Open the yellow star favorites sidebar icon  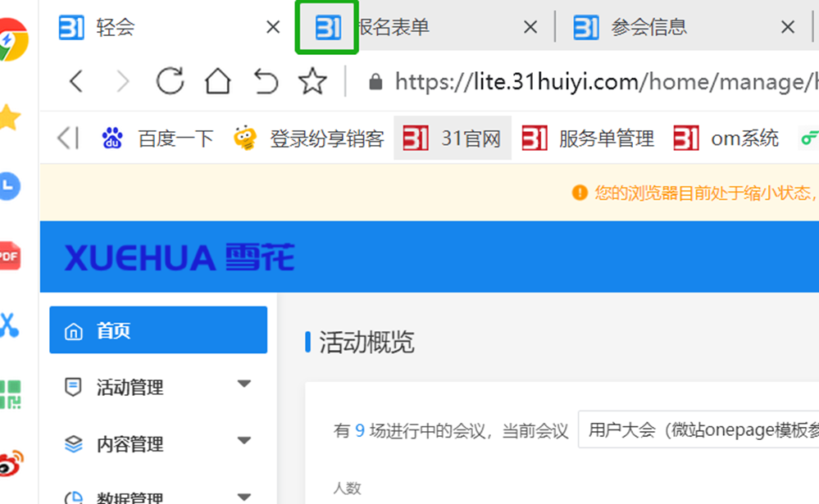coord(9,119)
